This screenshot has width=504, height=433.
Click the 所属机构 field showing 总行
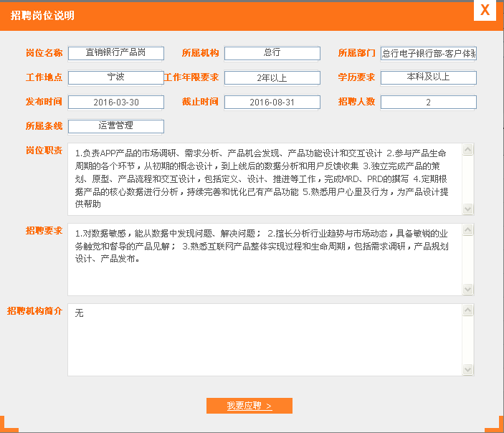point(272,53)
